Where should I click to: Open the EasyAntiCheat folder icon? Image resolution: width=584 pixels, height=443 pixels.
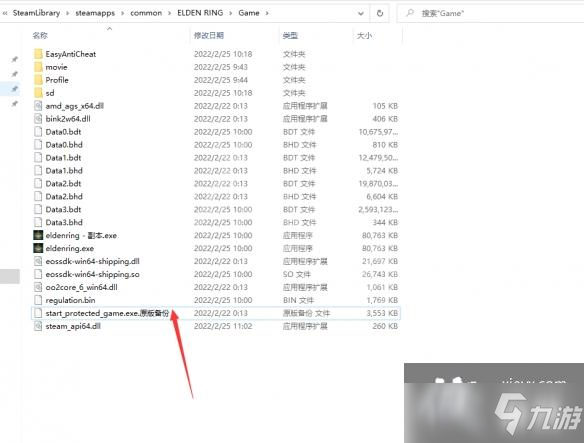tap(38, 54)
